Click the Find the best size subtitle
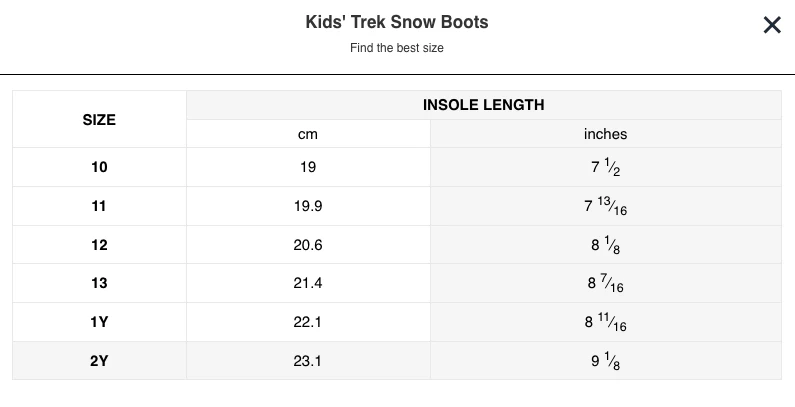Viewport: 795px width, 407px height. pyautogui.click(x=397, y=48)
